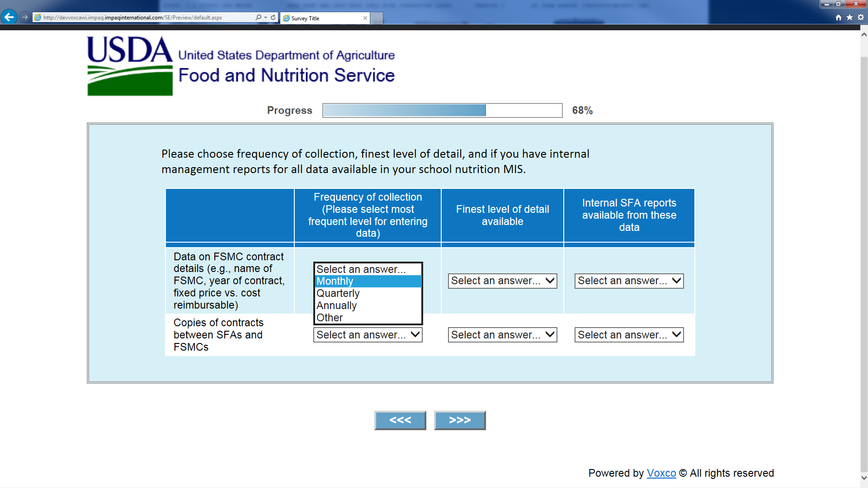The height and width of the screenshot is (488, 868).
Task: Pick Annually from the dropdown options
Action: (368, 305)
